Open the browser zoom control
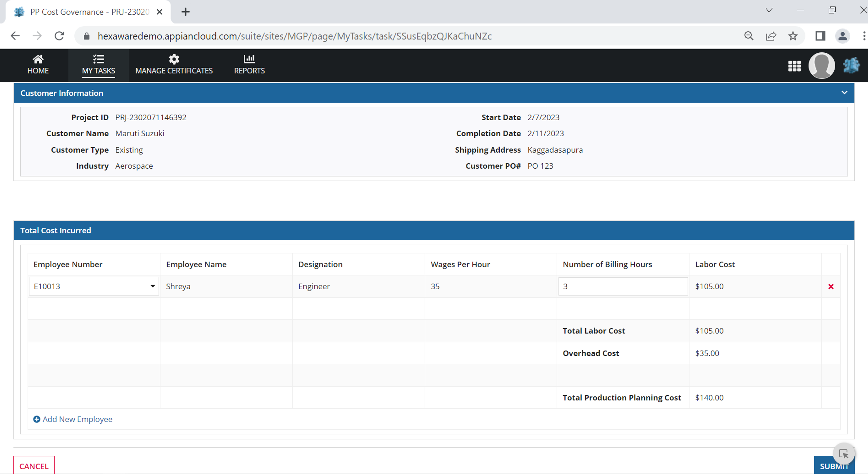The width and height of the screenshot is (868, 474). click(748, 36)
